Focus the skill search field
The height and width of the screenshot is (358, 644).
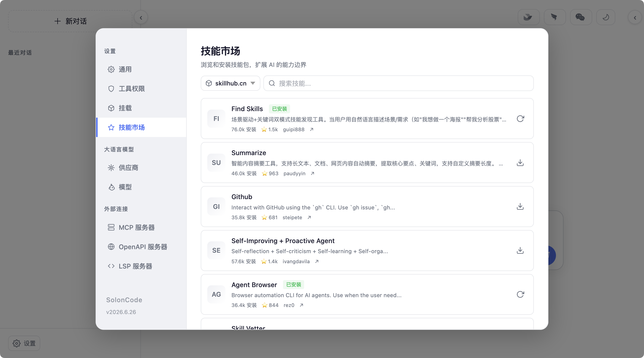[x=398, y=83]
